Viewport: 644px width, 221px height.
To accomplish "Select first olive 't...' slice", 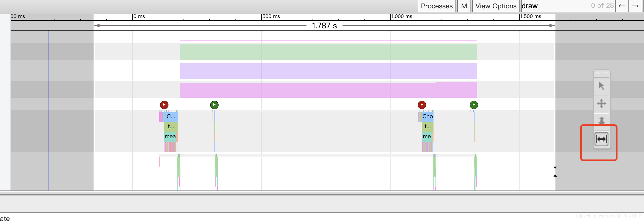I will pos(171,127).
